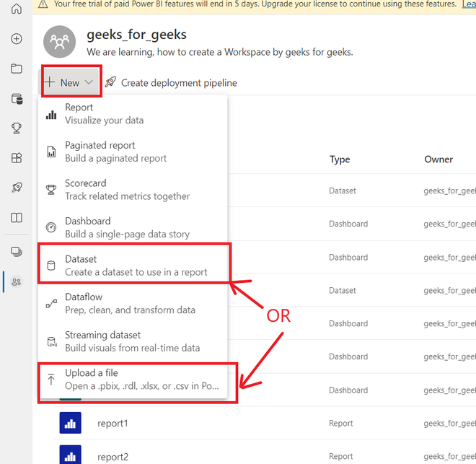Choose Dashboard from the New menu
This screenshot has height=464, width=476.
click(133, 227)
